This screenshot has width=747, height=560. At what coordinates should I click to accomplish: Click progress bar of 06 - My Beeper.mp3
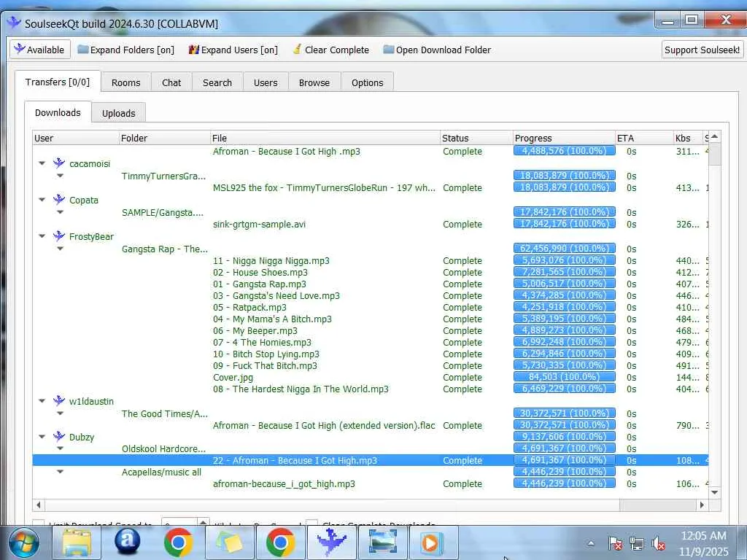[564, 330]
